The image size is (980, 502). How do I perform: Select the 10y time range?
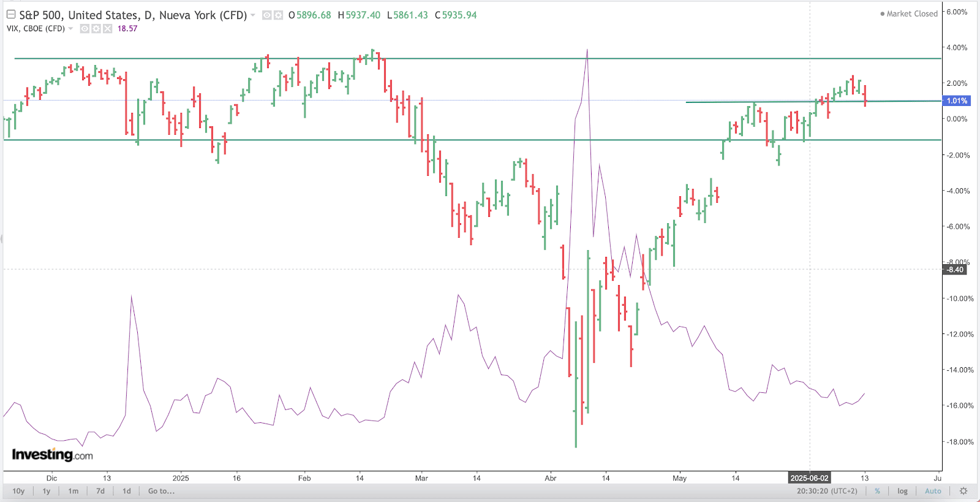(19, 491)
